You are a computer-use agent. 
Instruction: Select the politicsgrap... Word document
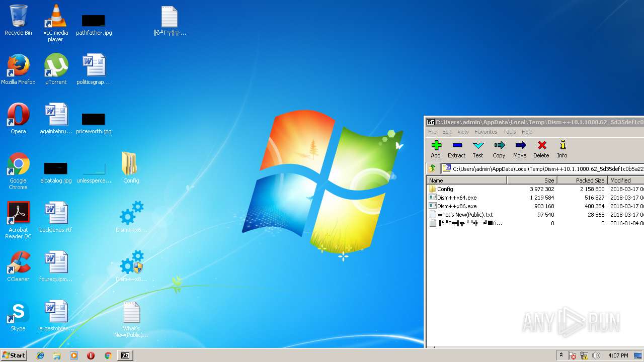(94, 70)
